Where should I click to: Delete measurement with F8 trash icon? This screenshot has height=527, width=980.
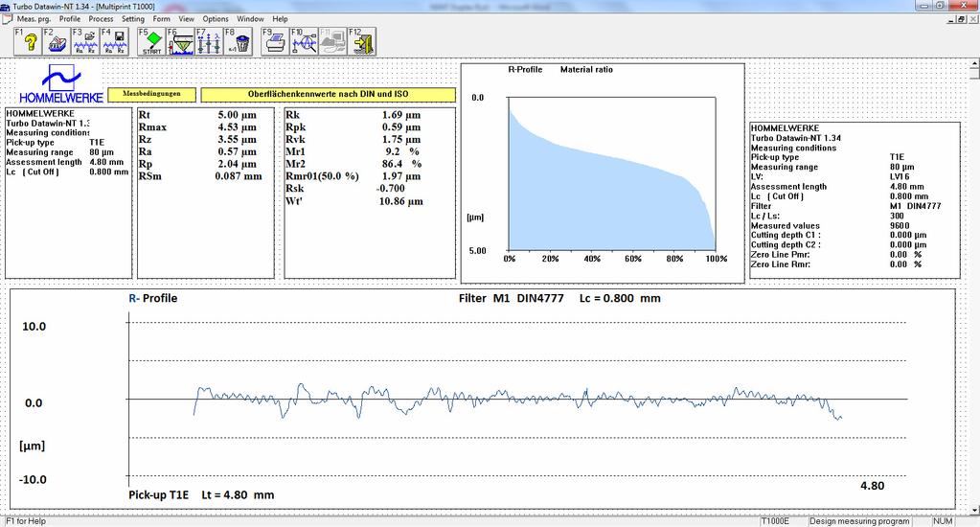[x=239, y=42]
